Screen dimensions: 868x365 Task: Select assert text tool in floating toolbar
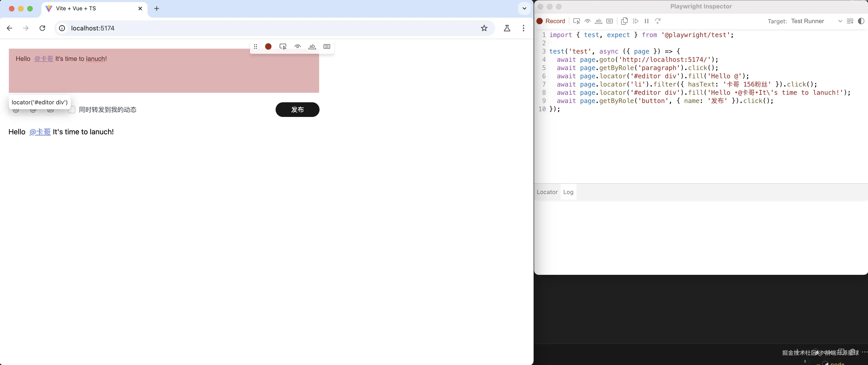(312, 46)
